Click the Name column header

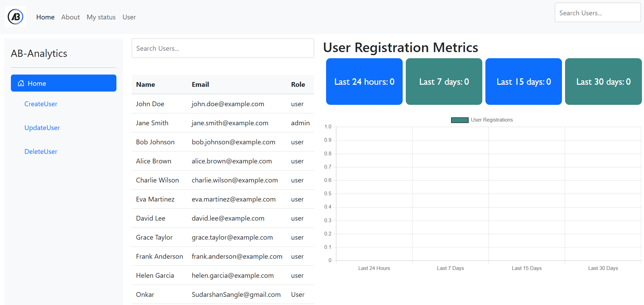tap(145, 84)
